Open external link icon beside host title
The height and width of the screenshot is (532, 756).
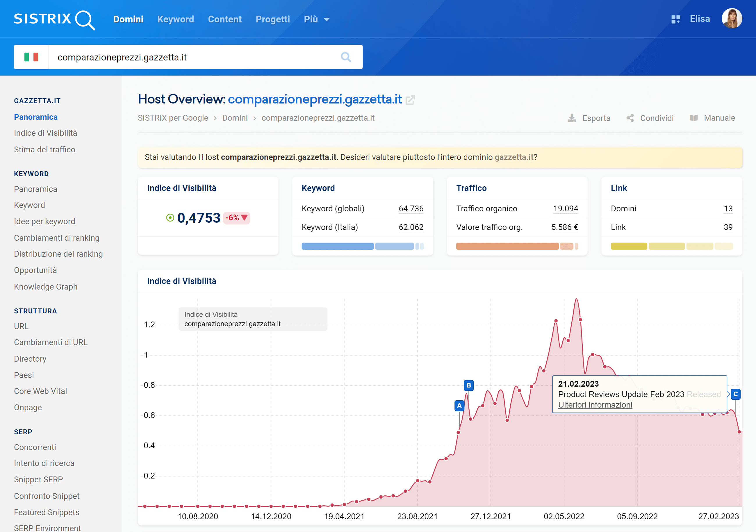pyautogui.click(x=410, y=100)
